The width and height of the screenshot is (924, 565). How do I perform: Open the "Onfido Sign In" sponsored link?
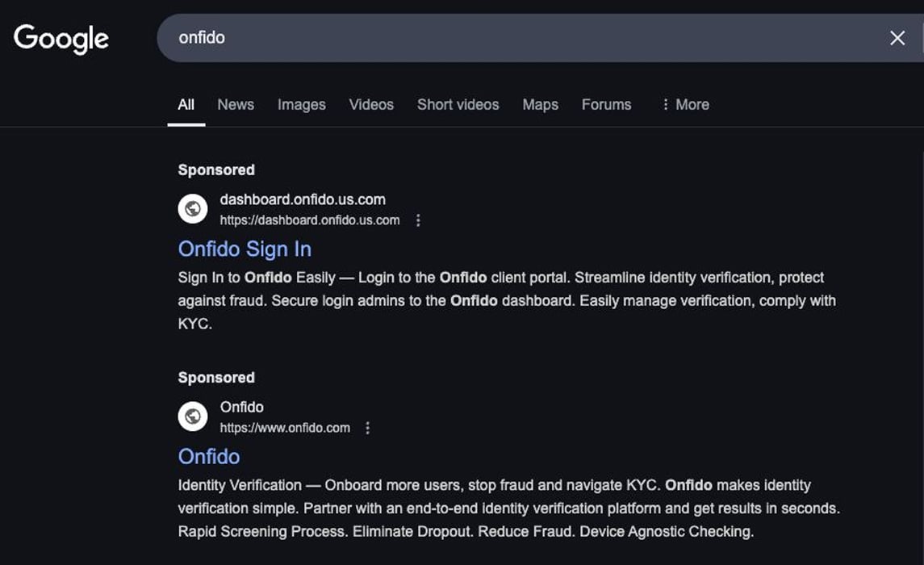(245, 249)
